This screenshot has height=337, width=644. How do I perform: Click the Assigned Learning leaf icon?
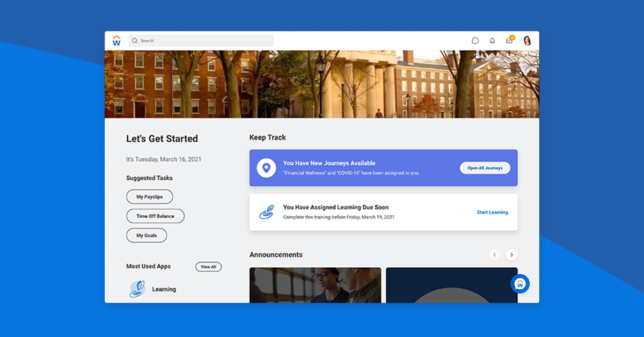point(266,212)
